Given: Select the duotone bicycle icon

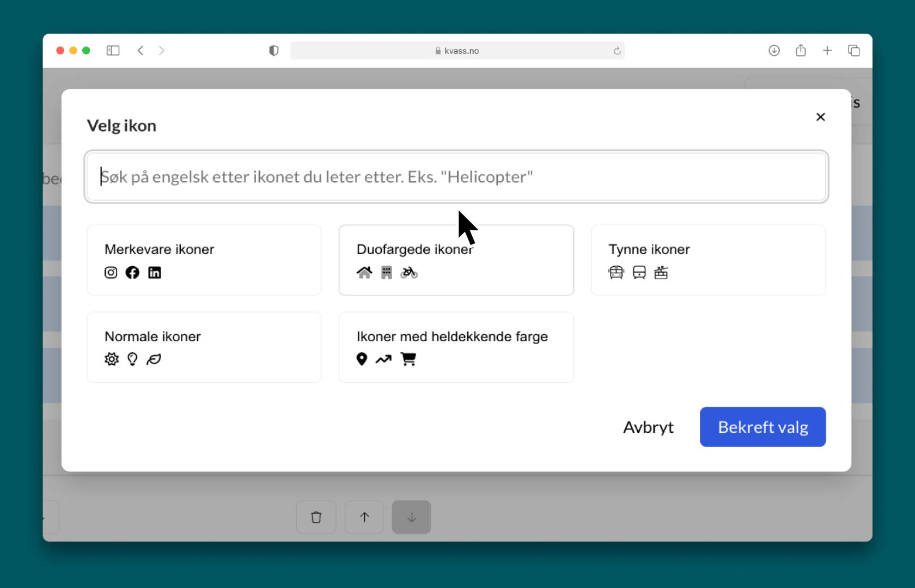Looking at the screenshot, I should (409, 272).
